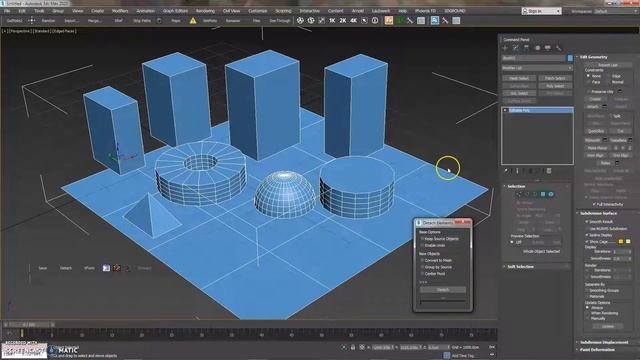Open the Modifiers menu

point(120,11)
